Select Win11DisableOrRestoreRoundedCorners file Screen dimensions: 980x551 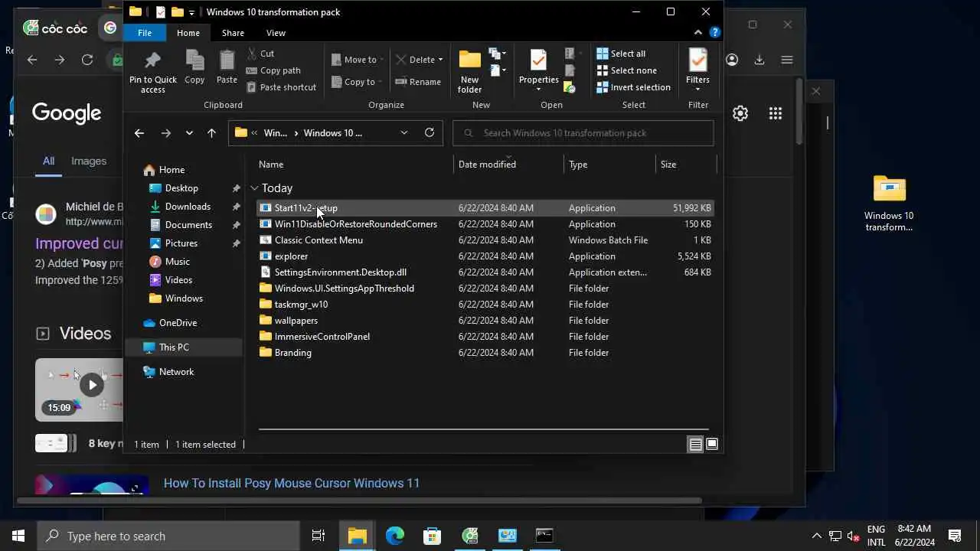pos(485,224)
